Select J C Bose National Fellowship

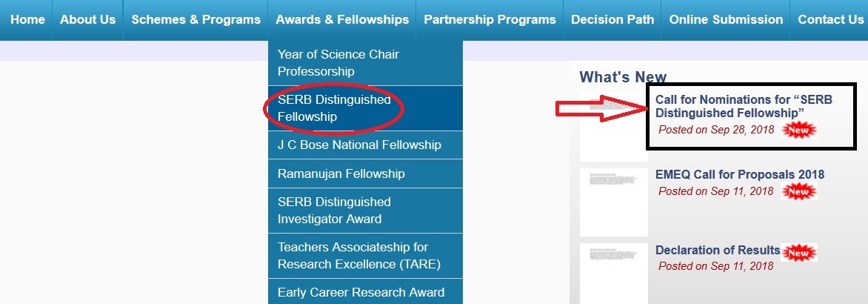coord(359,145)
